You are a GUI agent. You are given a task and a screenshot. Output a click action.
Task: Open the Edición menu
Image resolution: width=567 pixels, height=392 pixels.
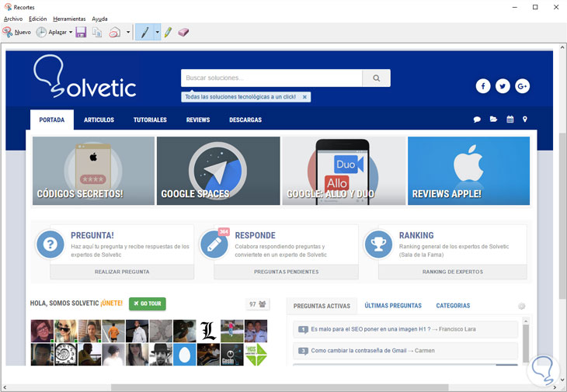tap(37, 19)
